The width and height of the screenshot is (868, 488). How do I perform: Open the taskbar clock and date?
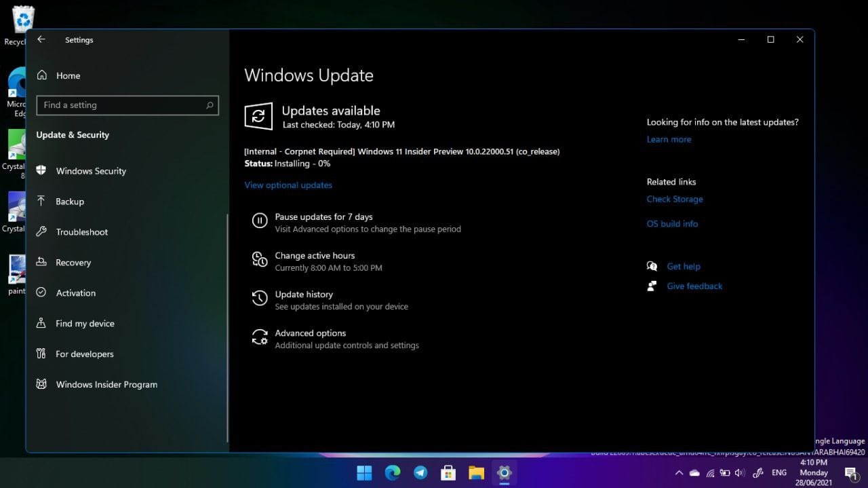[x=814, y=472]
